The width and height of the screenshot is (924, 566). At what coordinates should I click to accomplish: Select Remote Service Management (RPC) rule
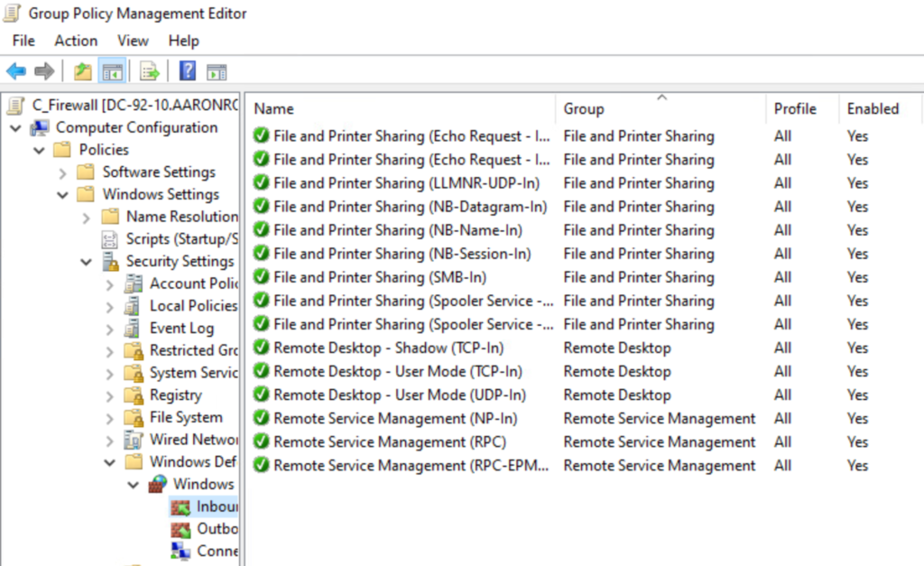coord(389,441)
